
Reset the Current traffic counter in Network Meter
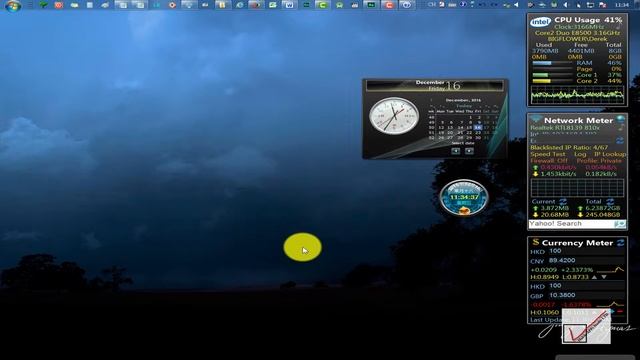point(563,202)
